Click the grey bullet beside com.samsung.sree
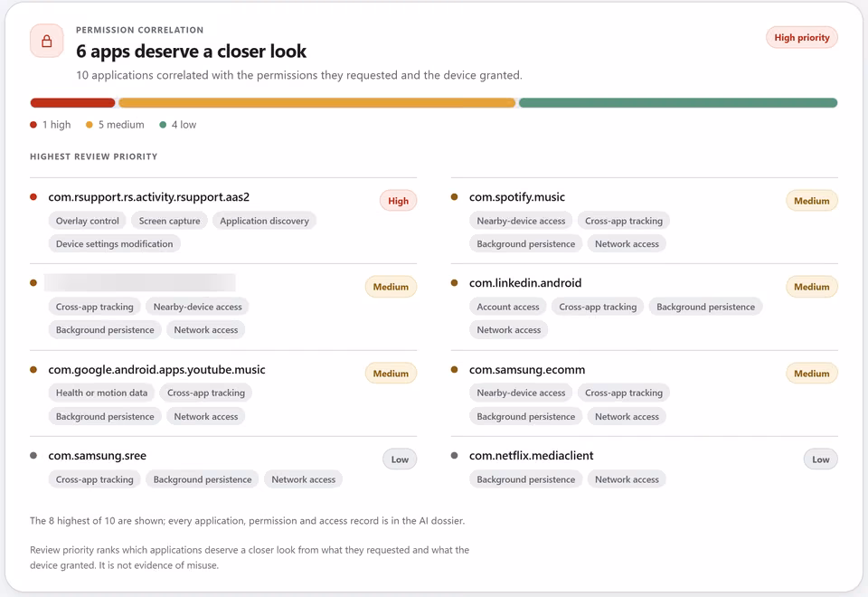 [33, 455]
